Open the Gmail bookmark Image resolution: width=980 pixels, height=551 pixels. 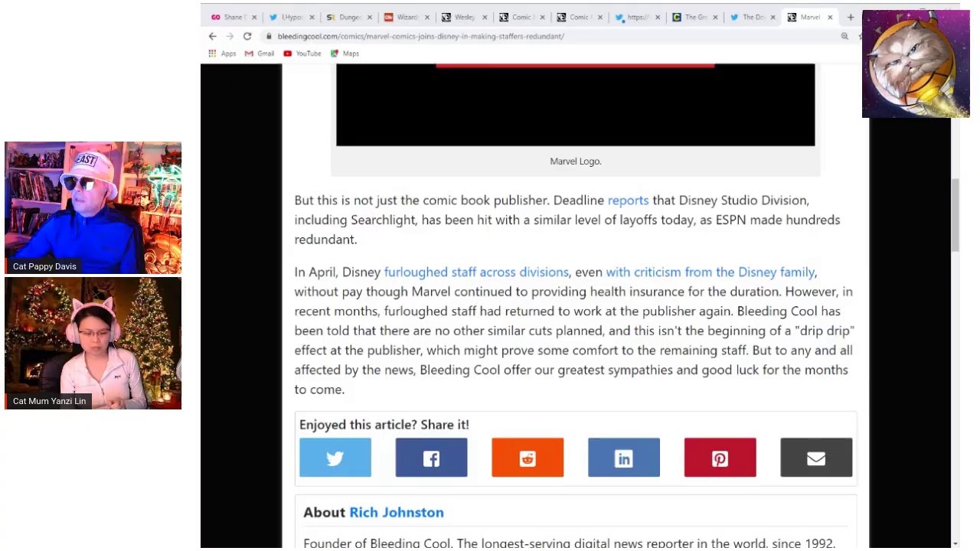(260, 54)
